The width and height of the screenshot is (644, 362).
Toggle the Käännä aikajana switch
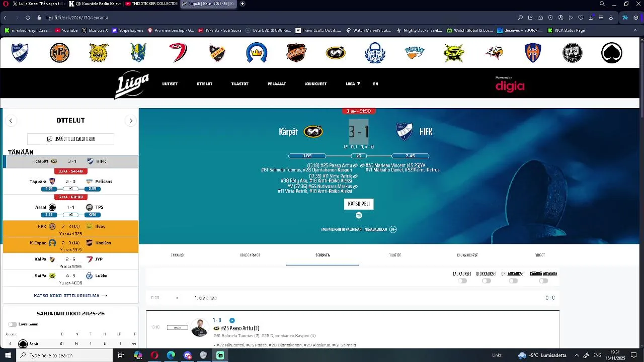[x=543, y=281]
